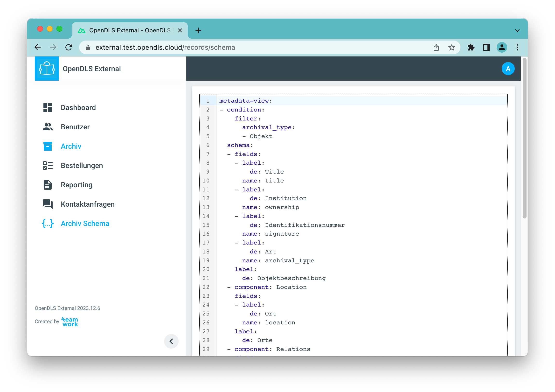
Task: Click the OpenDLS External title text
Action: click(92, 69)
